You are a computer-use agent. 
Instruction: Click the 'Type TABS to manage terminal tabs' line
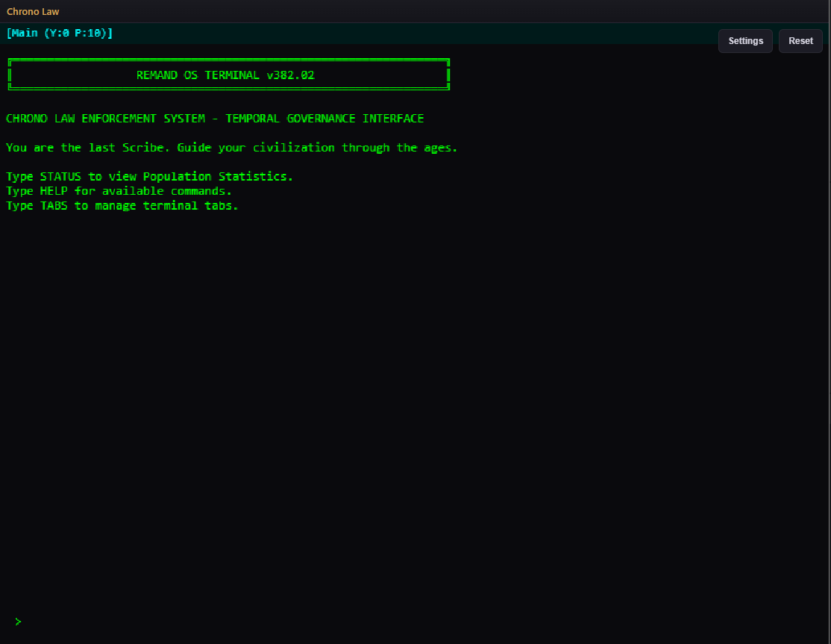[122, 206]
